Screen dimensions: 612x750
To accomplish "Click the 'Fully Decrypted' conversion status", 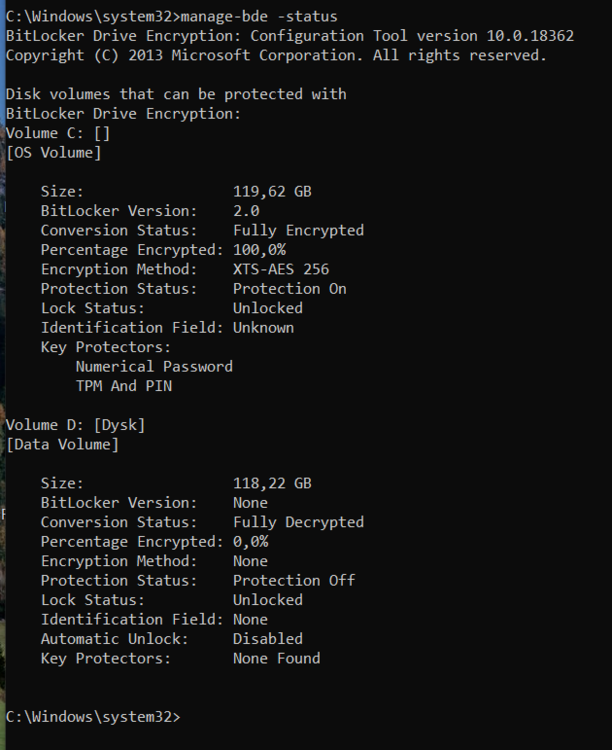I will [x=299, y=522].
